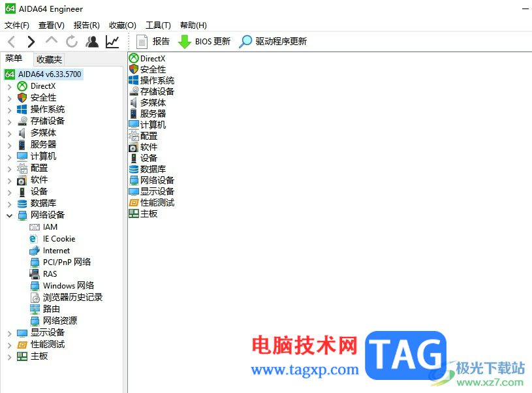Open the 工具 menu
Viewport: 532px width, 393px height.
(157, 25)
